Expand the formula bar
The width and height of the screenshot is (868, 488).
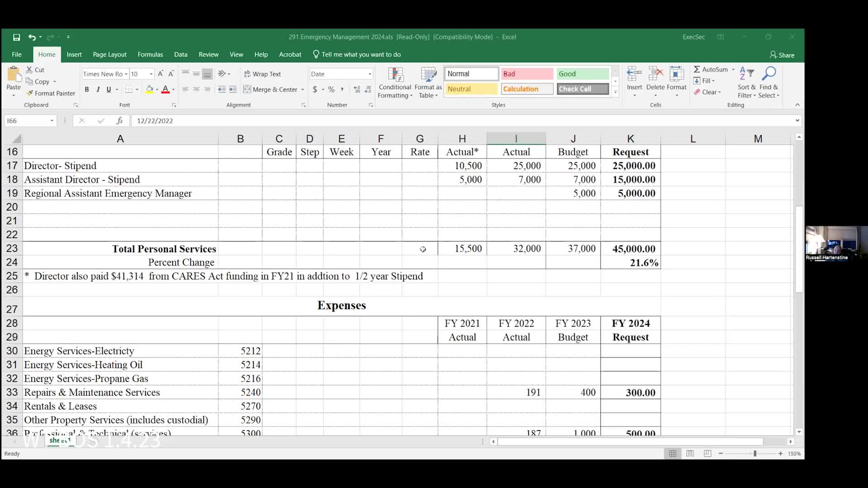[797, 121]
